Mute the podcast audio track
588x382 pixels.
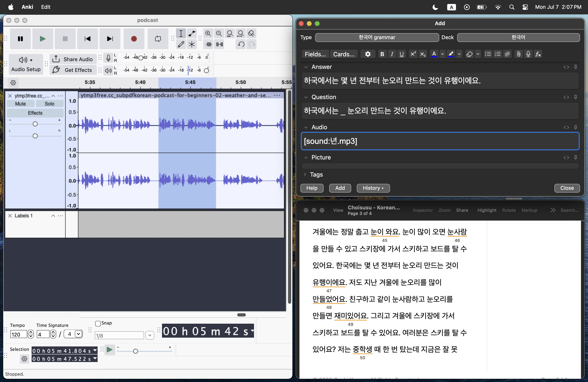21,104
